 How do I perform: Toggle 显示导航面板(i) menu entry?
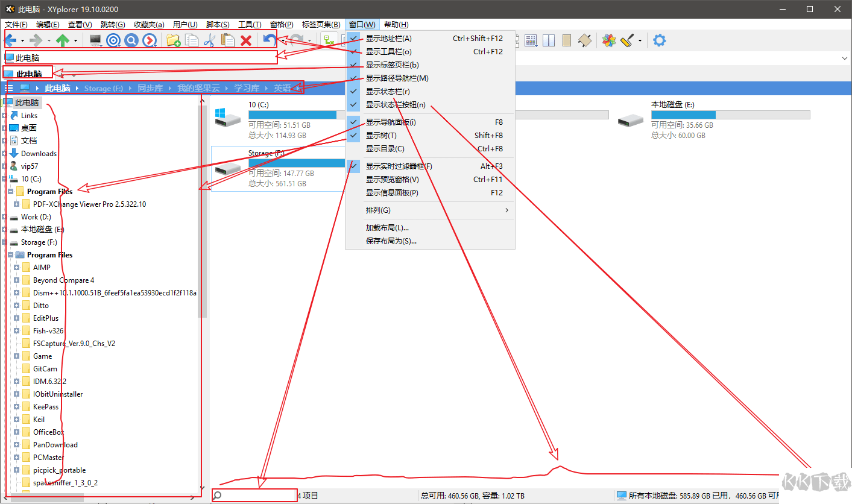coord(430,122)
